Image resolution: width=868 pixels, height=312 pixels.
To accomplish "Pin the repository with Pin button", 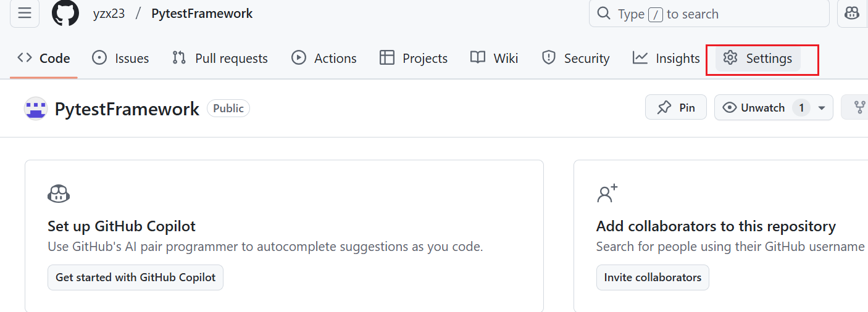I will click(676, 107).
